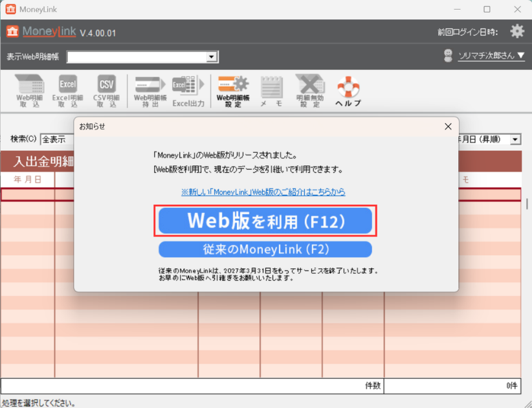
Task: Click the 0件 count value
Action: click(x=512, y=385)
